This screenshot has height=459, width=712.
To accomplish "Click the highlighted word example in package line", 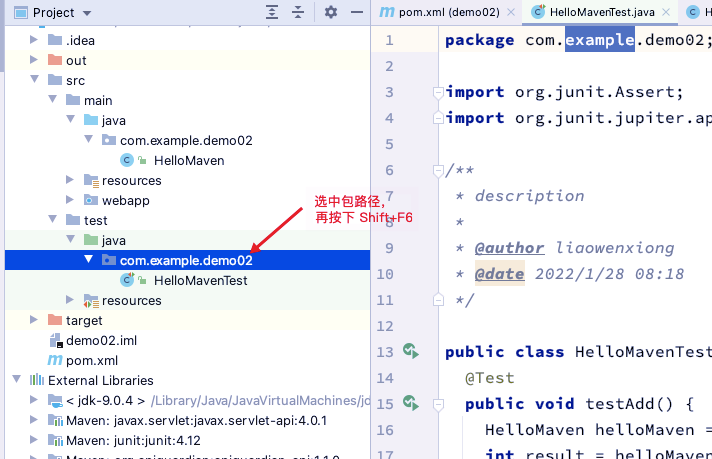I will point(599,39).
